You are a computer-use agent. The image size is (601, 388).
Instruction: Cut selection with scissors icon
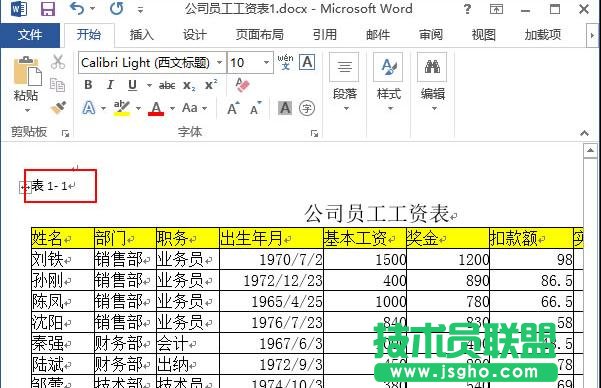(x=58, y=62)
